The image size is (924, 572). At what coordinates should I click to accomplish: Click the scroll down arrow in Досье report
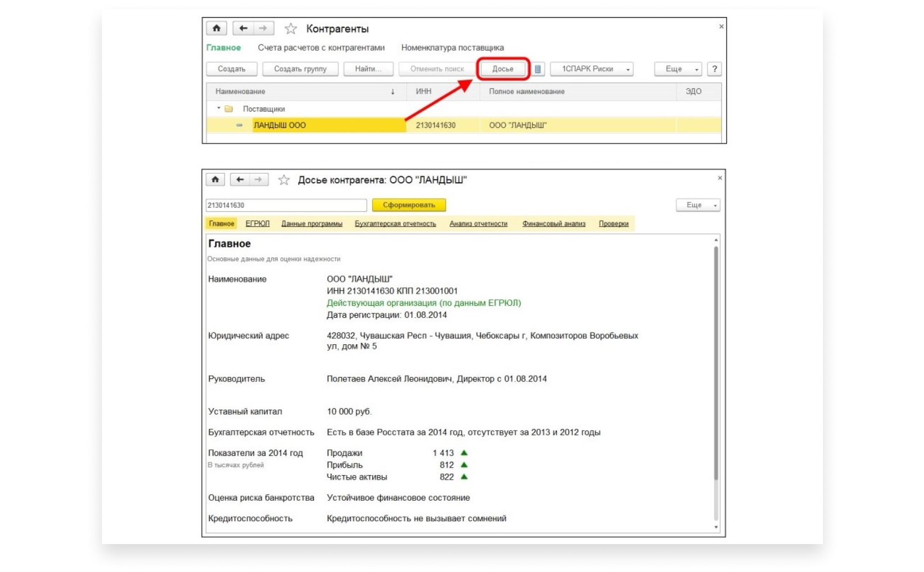coord(716,527)
